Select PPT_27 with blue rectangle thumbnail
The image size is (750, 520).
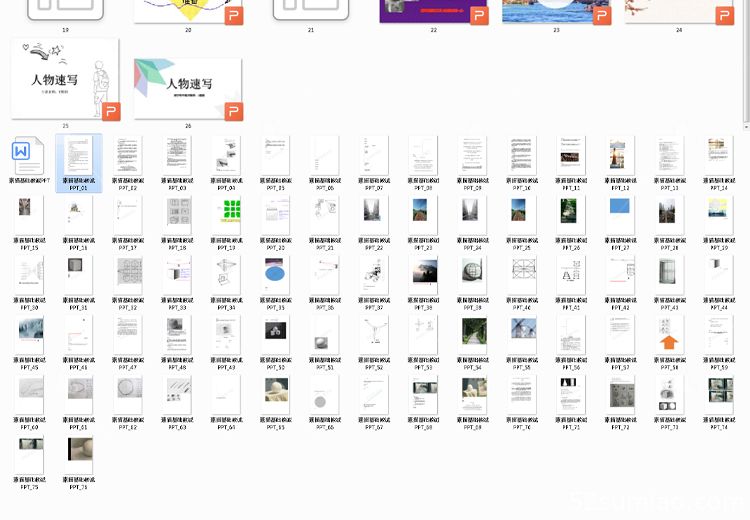[x=620, y=215]
